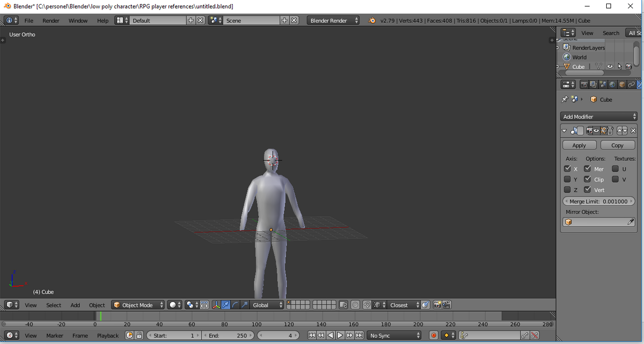Image resolution: width=644 pixels, height=344 pixels.
Task: Open Closest snap target dropdown
Action: pyautogui.click(x=404, y=305)
